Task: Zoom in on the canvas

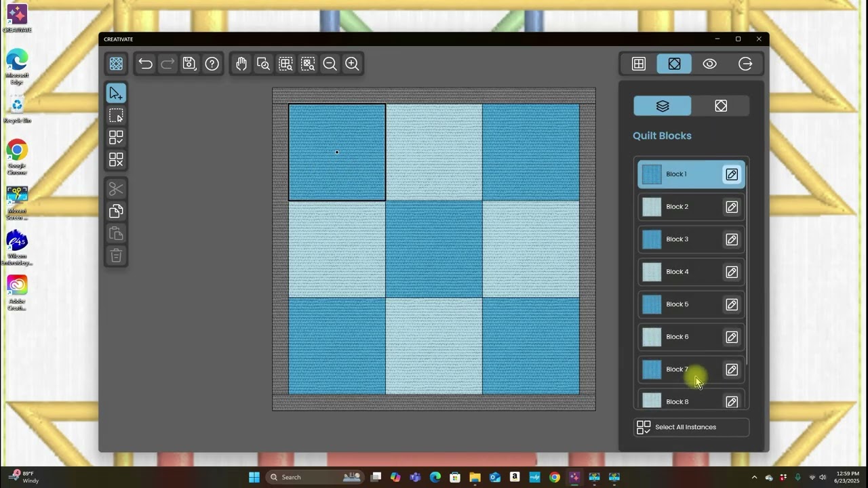Action: [x=352, y=64]
